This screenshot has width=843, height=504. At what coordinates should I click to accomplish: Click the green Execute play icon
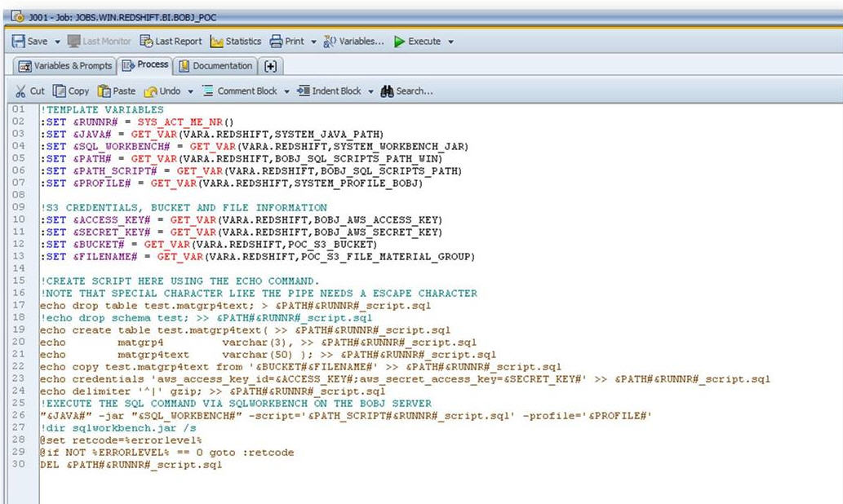click(399, 42)
